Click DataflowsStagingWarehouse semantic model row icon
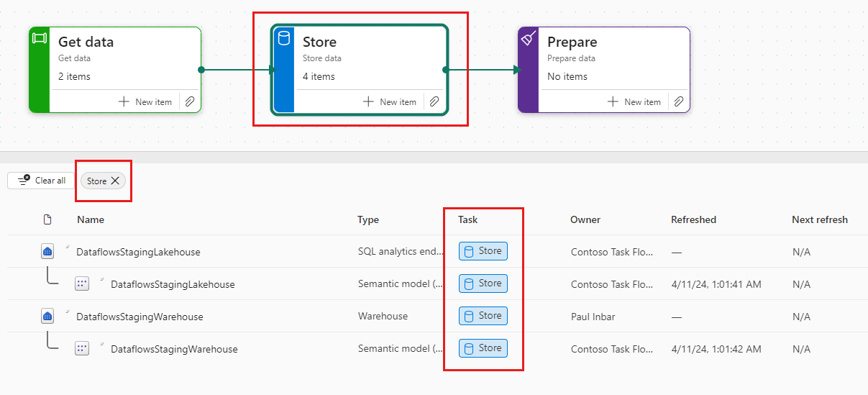Image resolution: width=868 pixels, height=395 pixels. [x=82, y=348]
